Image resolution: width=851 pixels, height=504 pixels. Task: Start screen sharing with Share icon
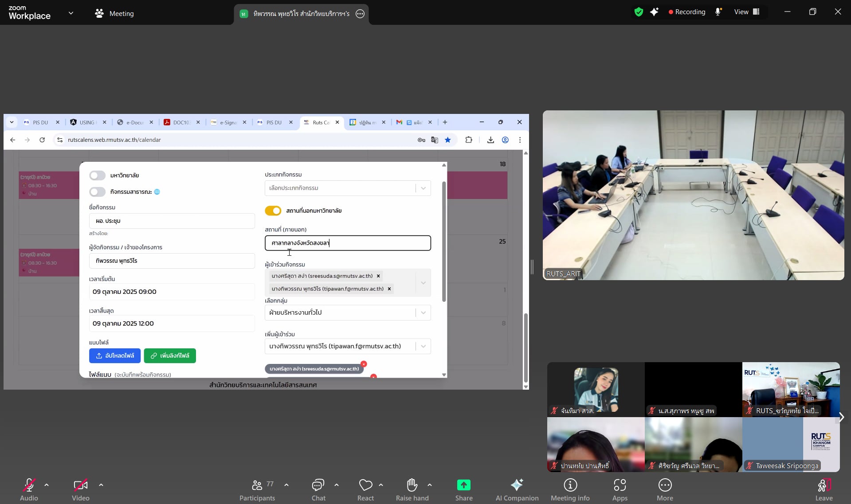463,485
